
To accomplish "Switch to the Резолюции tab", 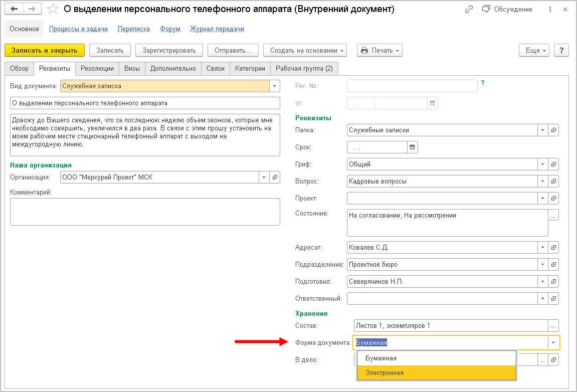I will pyautogui.click(x=97, y=68).
